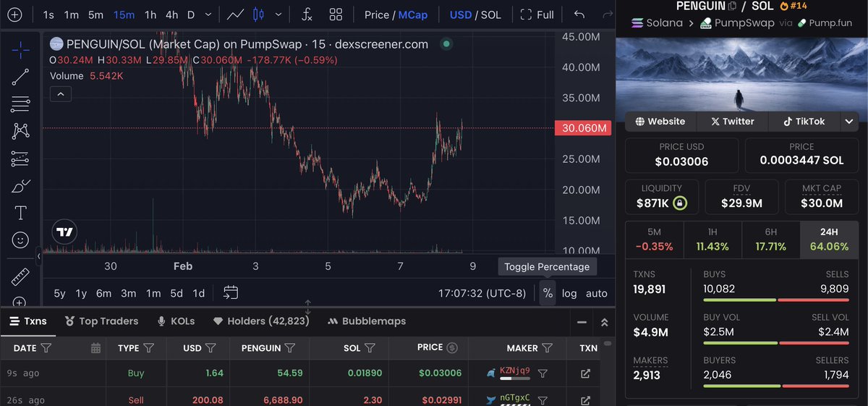868x406 pixels.
Task: Select the candlestick chart type icon
Action: [x=258, y=14]
